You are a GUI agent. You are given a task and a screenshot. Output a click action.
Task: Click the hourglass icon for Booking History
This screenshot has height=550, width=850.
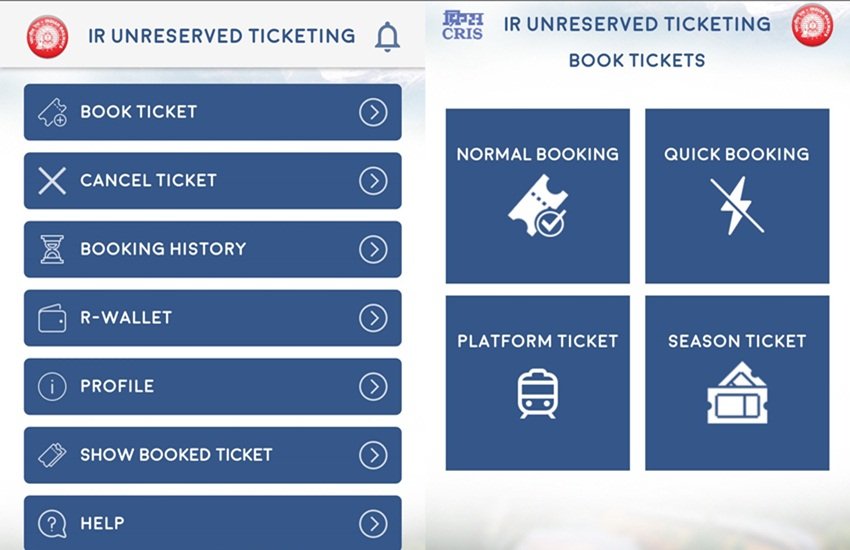pyautogui.click(x=52, y=249)
